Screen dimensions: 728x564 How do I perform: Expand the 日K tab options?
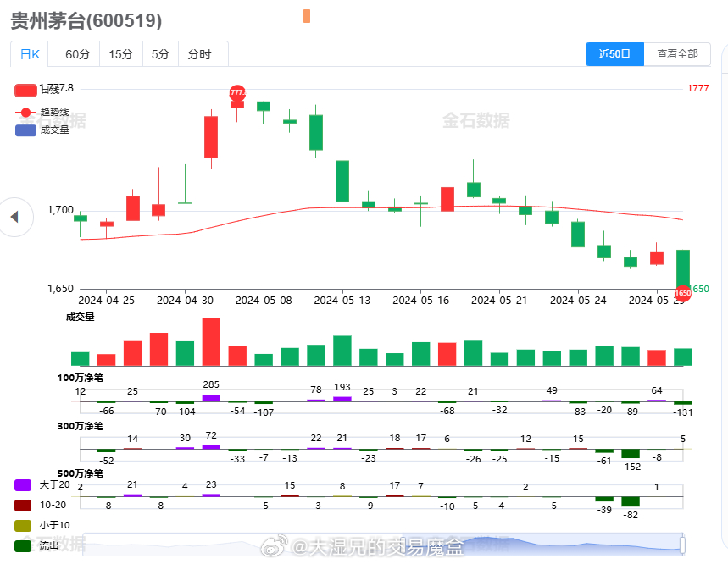pos(29,53)
